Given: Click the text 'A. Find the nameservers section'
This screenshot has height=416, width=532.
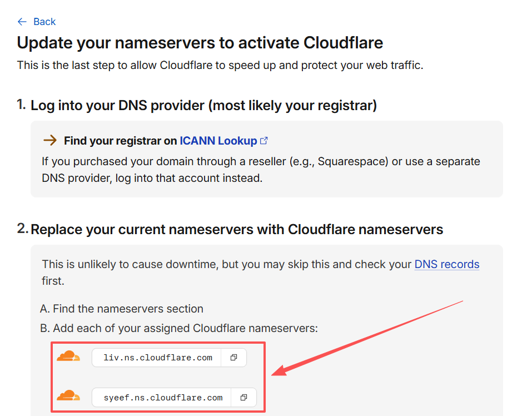Looking at the screenshot, I should [x=121, y=309].
